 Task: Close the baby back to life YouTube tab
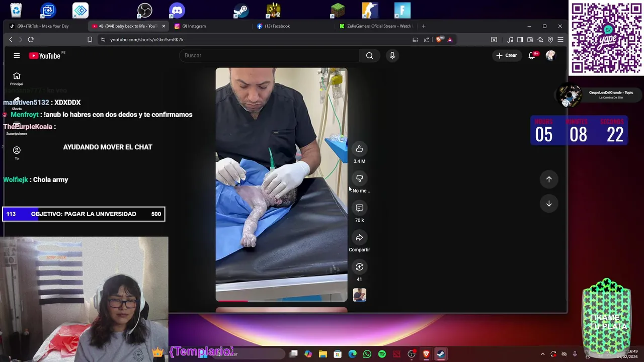pos(163,26)
